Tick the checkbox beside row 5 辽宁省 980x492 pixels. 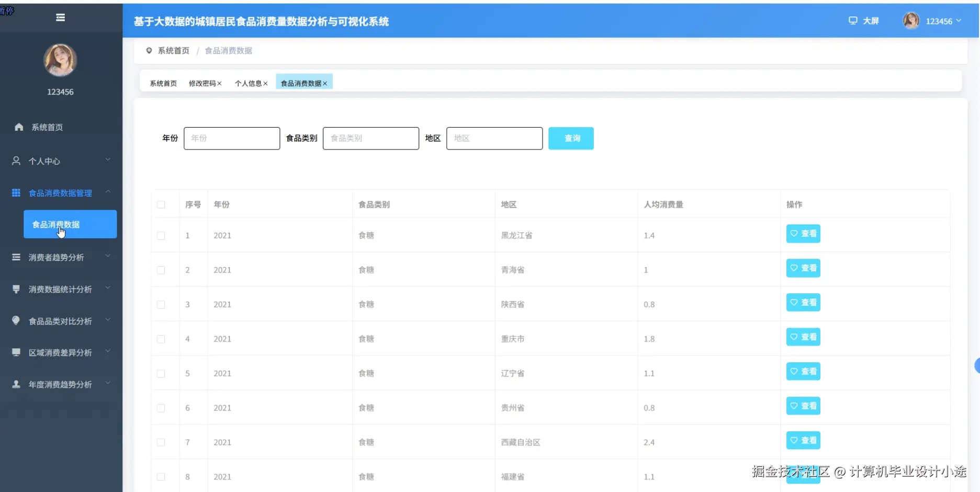click(161, 373)
